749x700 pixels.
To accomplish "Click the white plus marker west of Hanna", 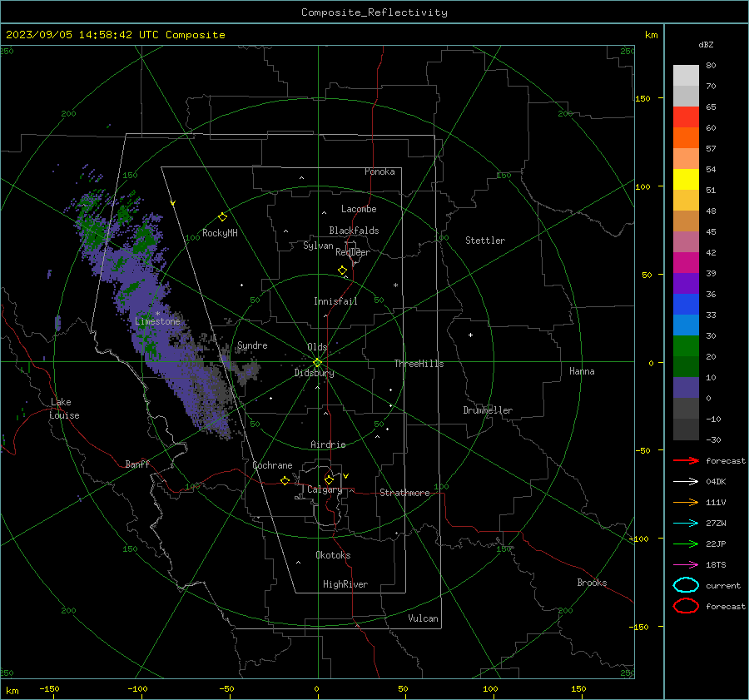I will [470, 335].
